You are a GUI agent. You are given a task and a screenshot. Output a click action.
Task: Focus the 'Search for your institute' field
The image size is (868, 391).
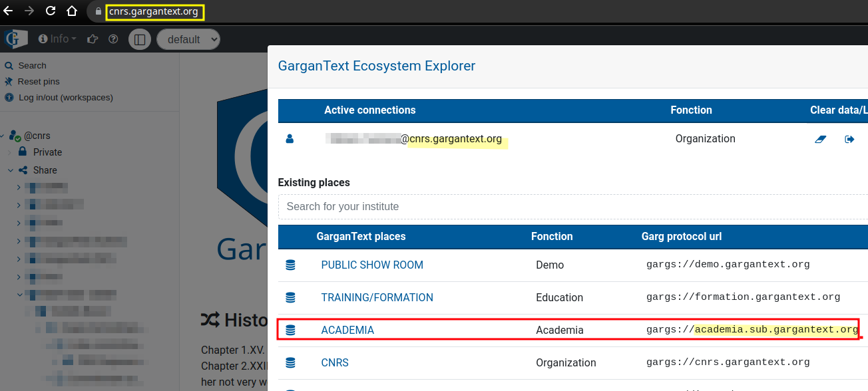point(573,207)
